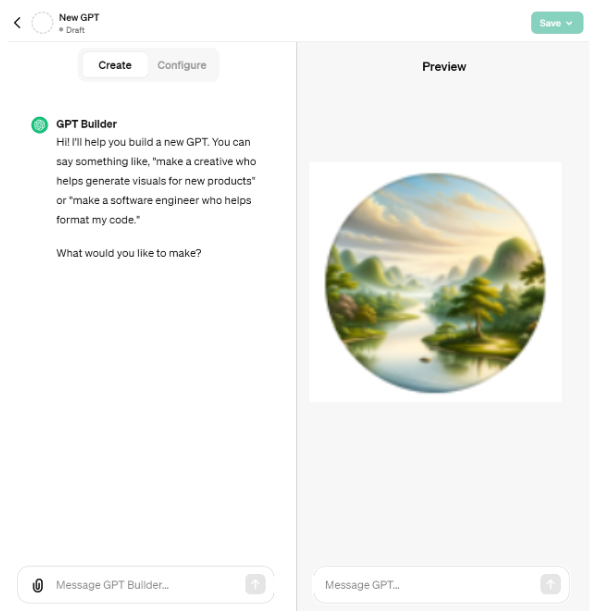Click the GPT Builder name label
The height and width of the screenshot is (615, 591).
point(87,124)
